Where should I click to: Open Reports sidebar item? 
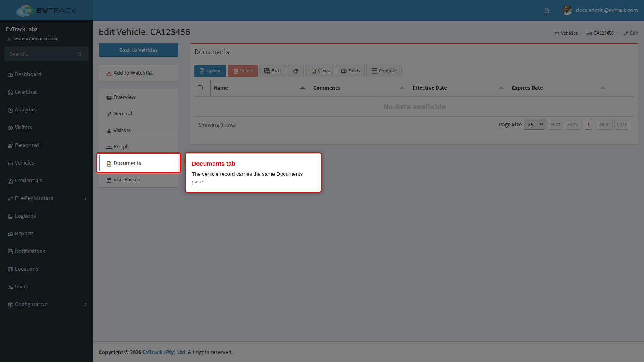click(46, 234)
